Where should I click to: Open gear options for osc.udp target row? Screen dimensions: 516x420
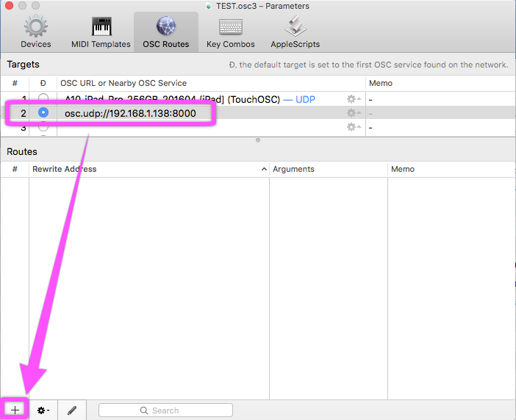(353, 113)
